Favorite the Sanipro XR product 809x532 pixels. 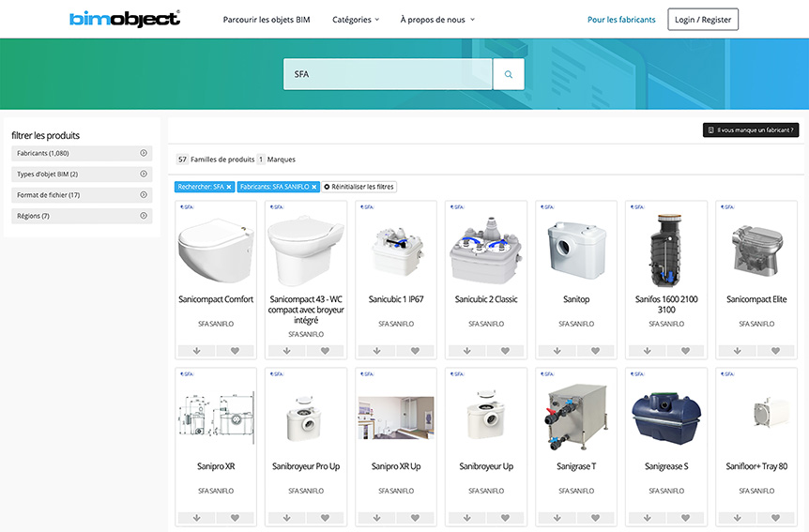pos(235,518)
